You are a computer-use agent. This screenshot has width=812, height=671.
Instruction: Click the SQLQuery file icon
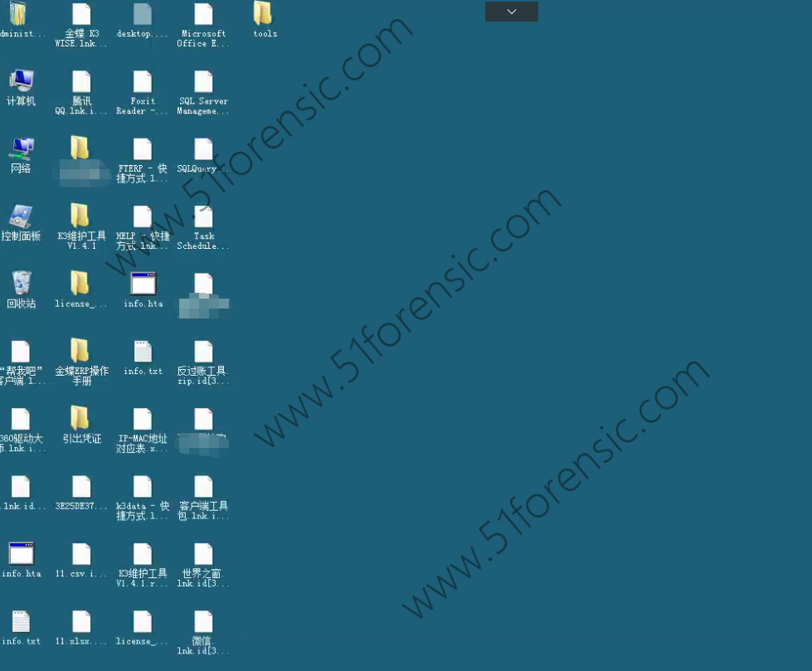tap(203, 149)
